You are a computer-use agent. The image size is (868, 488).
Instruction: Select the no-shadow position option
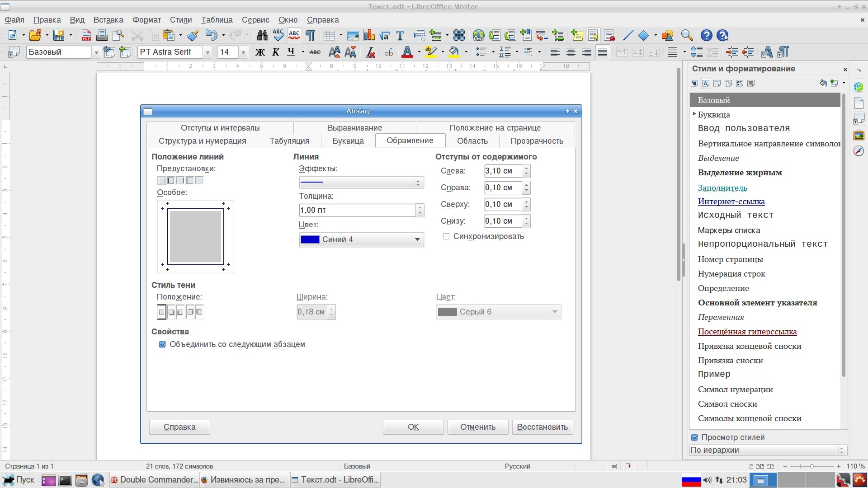point(162,312)
